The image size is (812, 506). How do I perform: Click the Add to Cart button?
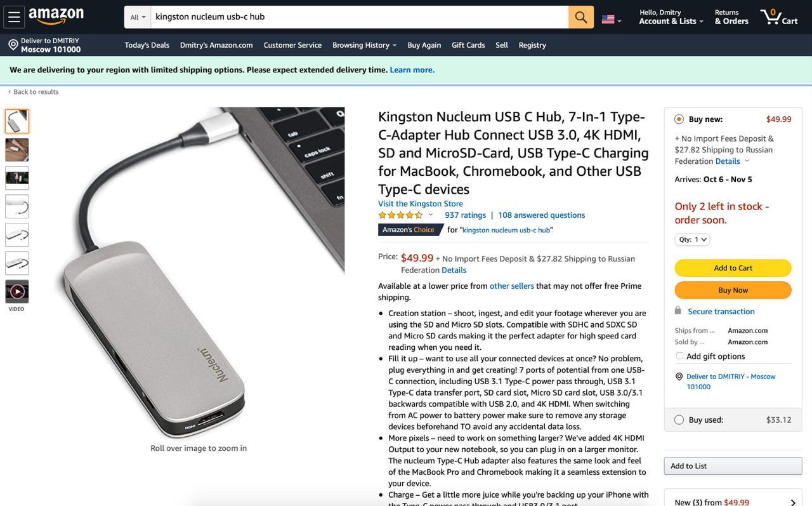pyautogui.click(x=733, y=268)
